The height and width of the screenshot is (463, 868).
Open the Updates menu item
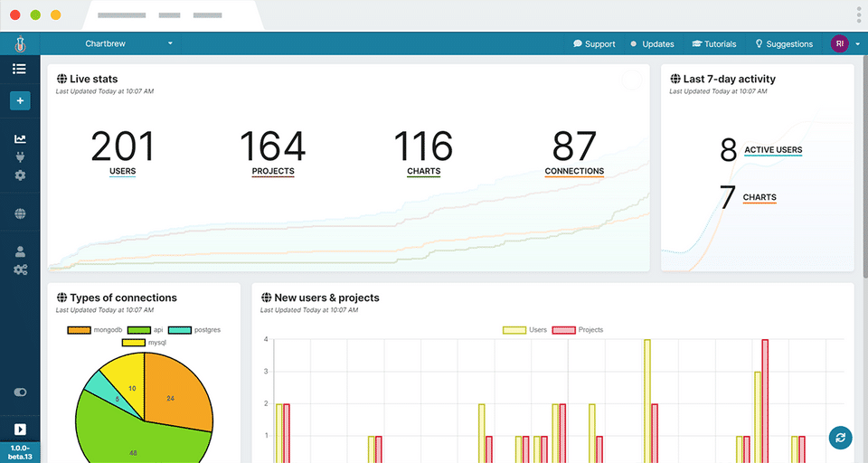[652, 43]
